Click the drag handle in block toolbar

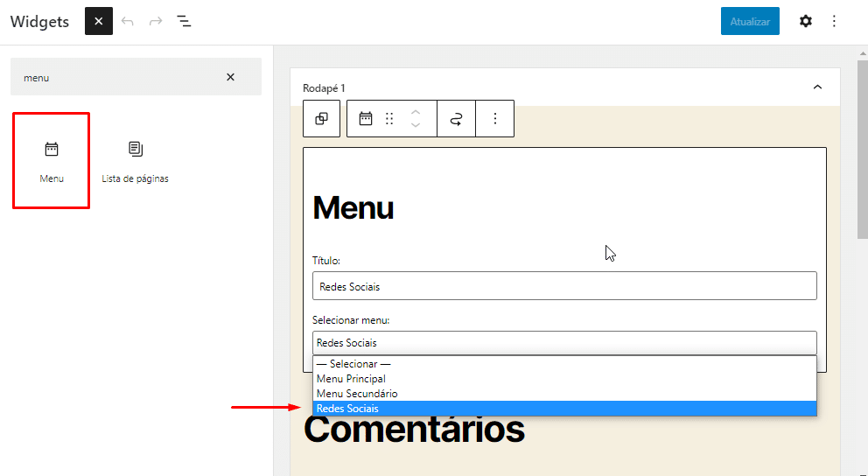389,119
